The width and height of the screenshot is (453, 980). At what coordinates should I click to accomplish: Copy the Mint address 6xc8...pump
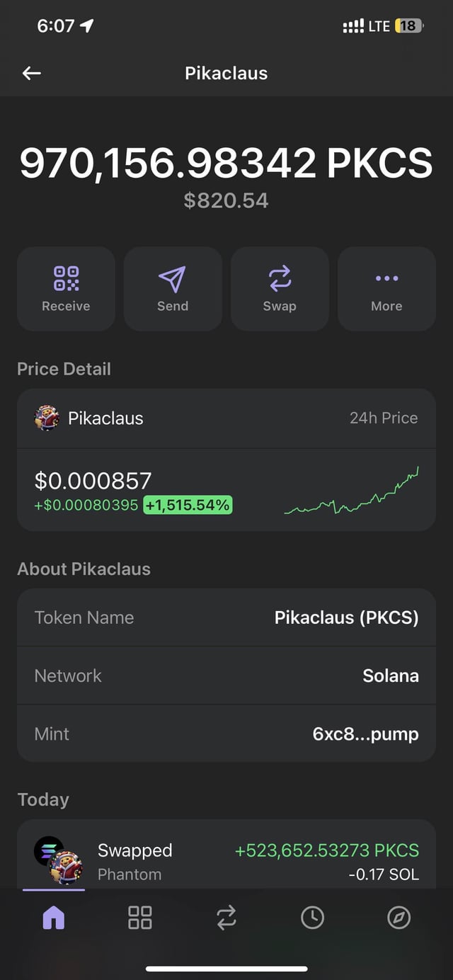365,734
